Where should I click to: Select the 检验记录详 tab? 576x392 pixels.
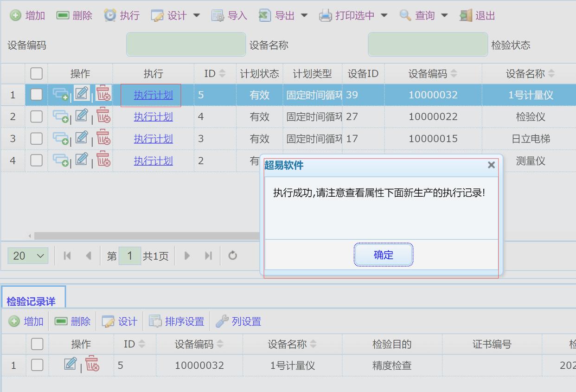(32, 301)
